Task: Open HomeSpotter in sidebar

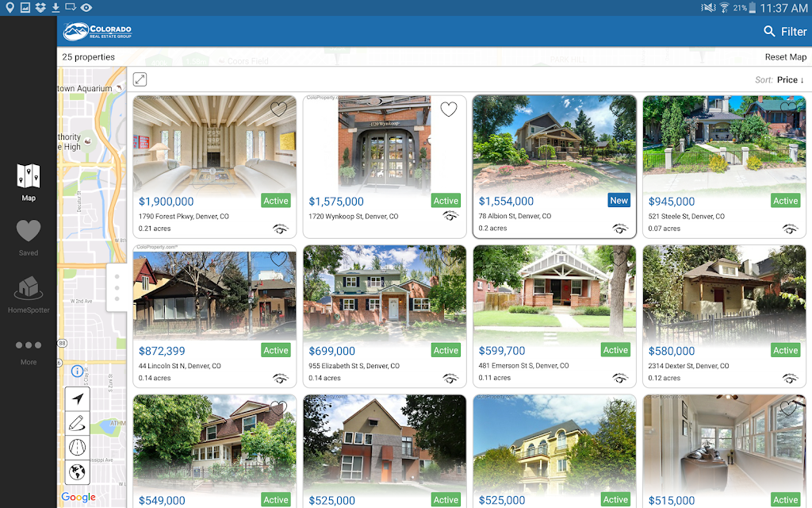Action: point(29,294)
